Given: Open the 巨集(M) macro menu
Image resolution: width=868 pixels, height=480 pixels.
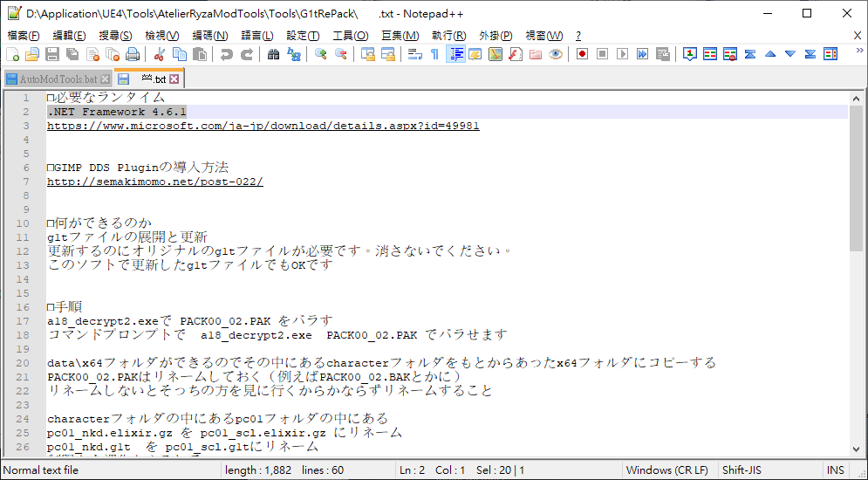Looking at the screenshot, I should pos(400,36).
